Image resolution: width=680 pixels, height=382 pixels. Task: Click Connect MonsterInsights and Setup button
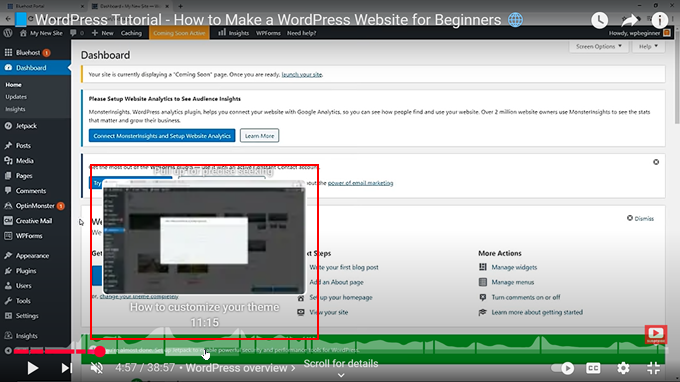(x=162, y=136)
